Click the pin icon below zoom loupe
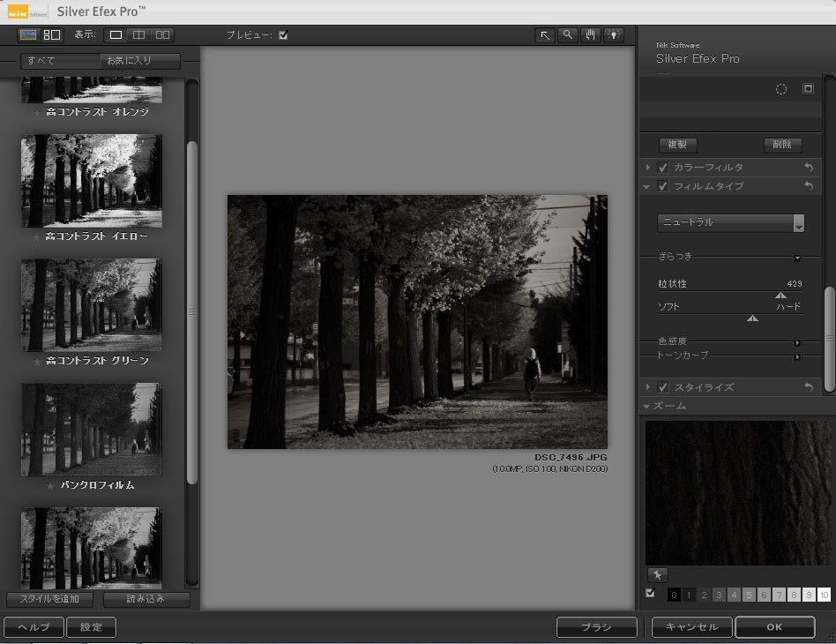This screenshot has width=836, height=644. point(657,575)
